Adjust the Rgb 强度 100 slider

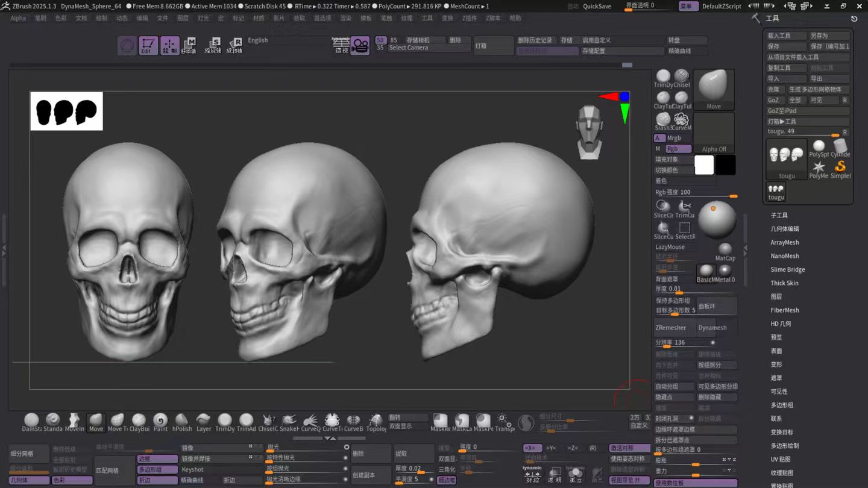696,192
